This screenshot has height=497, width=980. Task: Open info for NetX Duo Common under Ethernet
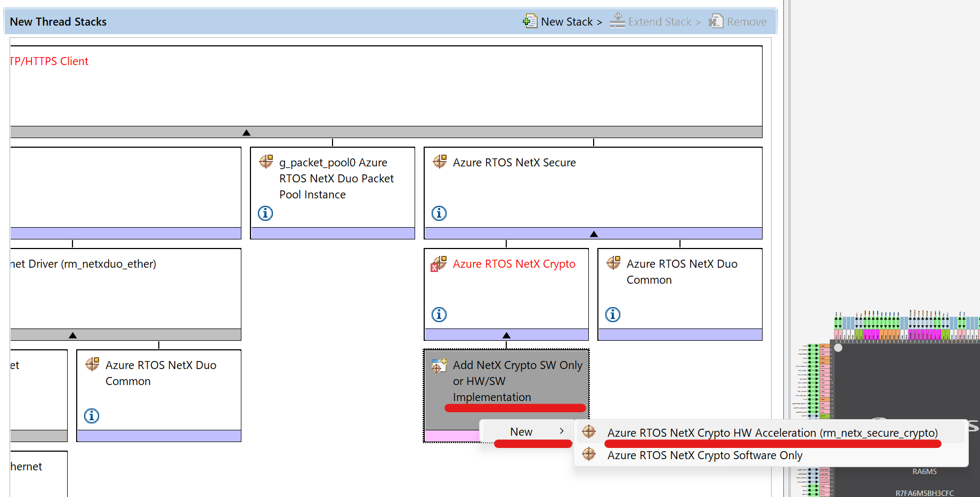(92, 416)
